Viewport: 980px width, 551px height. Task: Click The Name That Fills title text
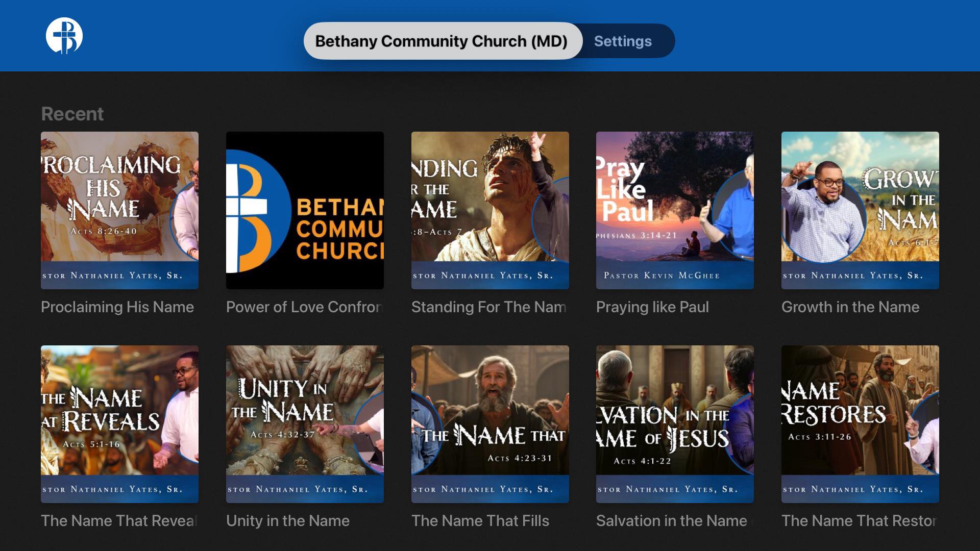tap(480, 521)
